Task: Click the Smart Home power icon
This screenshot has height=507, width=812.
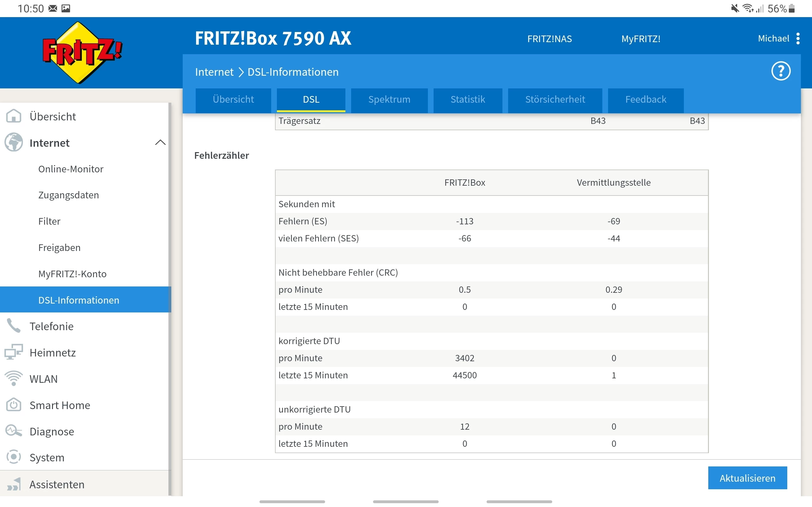Action: tap(13, 405)
